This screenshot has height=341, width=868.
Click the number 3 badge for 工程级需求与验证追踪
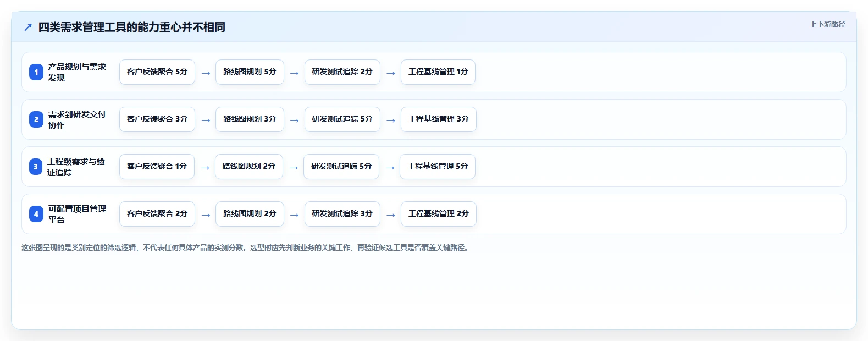click(x=36, y=167)
